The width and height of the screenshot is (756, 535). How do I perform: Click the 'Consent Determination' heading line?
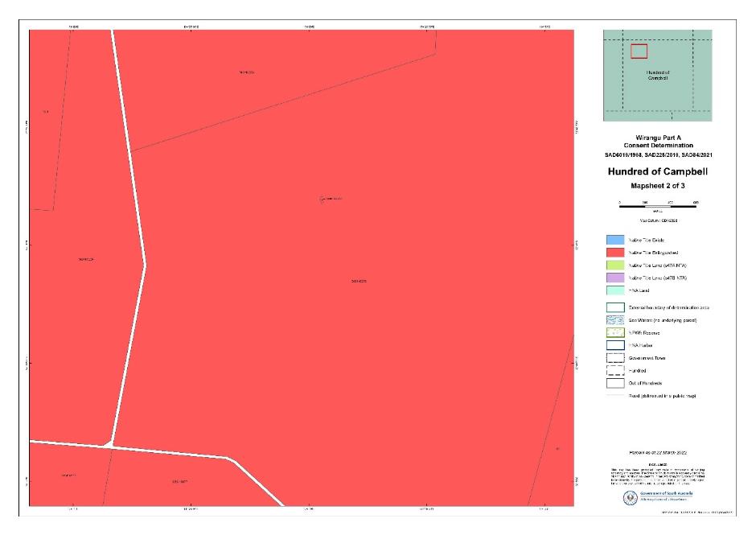pyautogui.click(x=658, y=145)
